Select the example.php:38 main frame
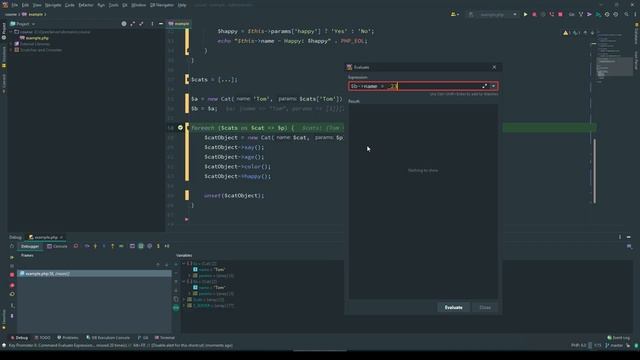Viewport: 640px width, 360px height. tap(94, 273)
